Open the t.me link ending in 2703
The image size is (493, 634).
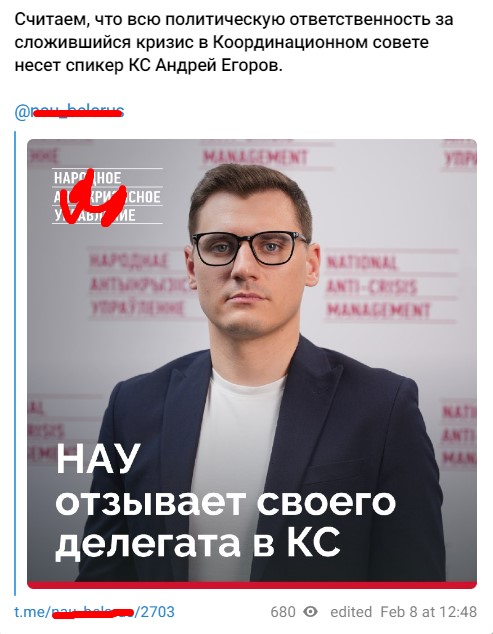pos(95,611)
